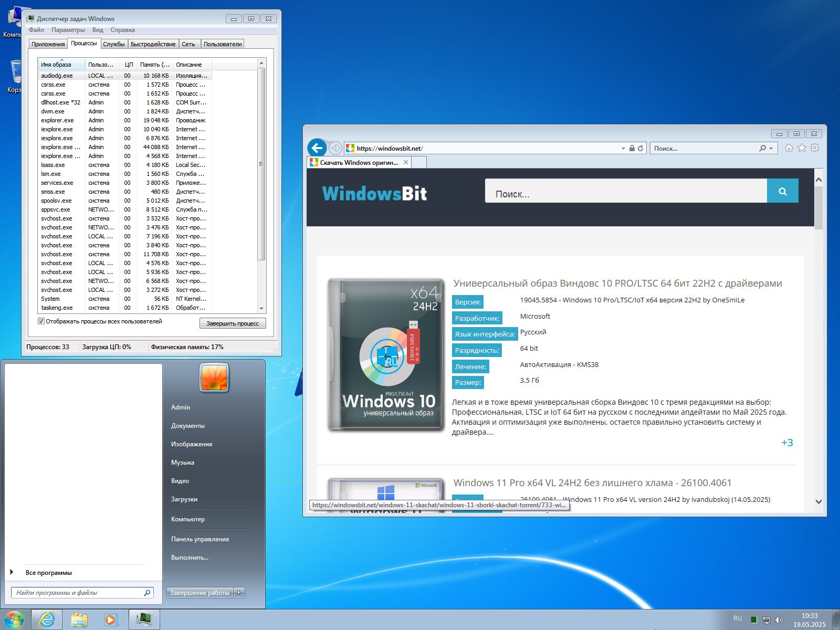Click the Task Manager title bar icon
The width and height of the screenshot is (840, 630).
[30, 19]
